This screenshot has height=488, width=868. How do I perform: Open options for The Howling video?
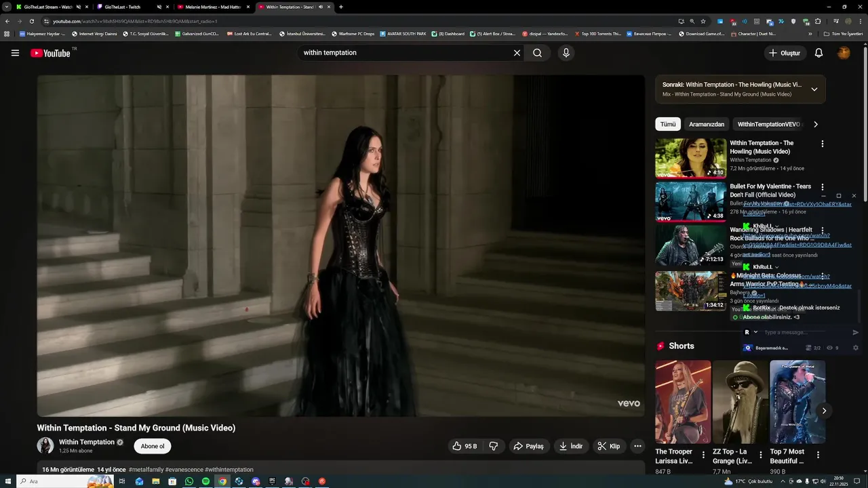pyautogui.click(x=823, y=144)
